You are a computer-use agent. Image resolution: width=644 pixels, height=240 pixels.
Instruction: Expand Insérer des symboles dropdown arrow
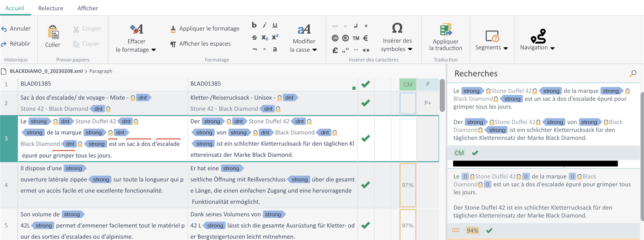[x=410, y=49]
